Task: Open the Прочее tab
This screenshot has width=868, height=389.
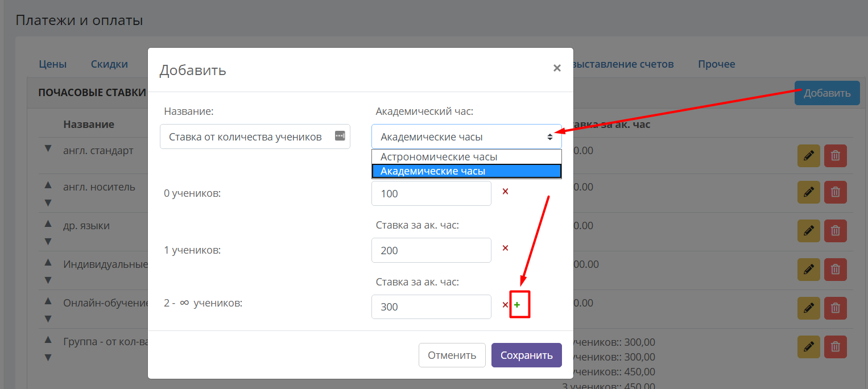Action: pyautogui.click(x=717, y=64)
